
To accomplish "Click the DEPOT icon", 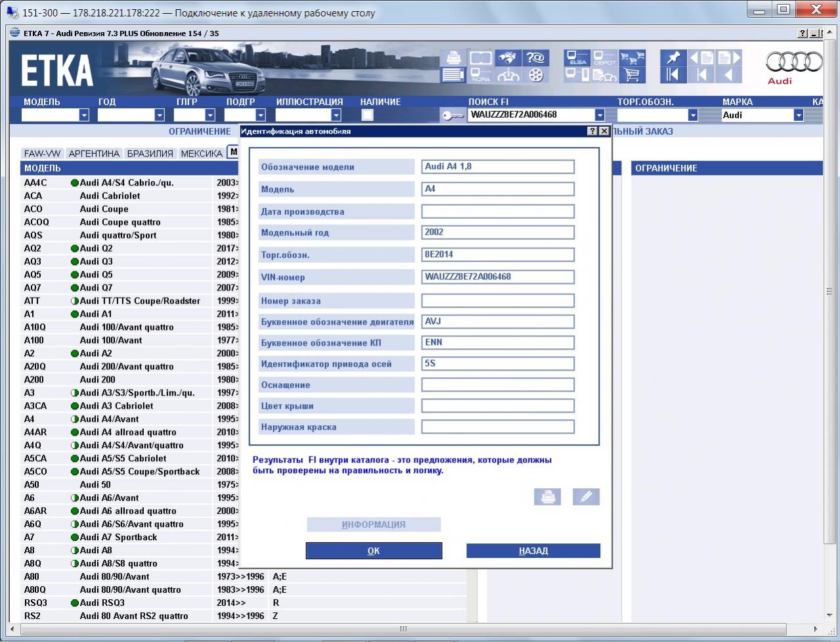I will (x=604, y=58).
